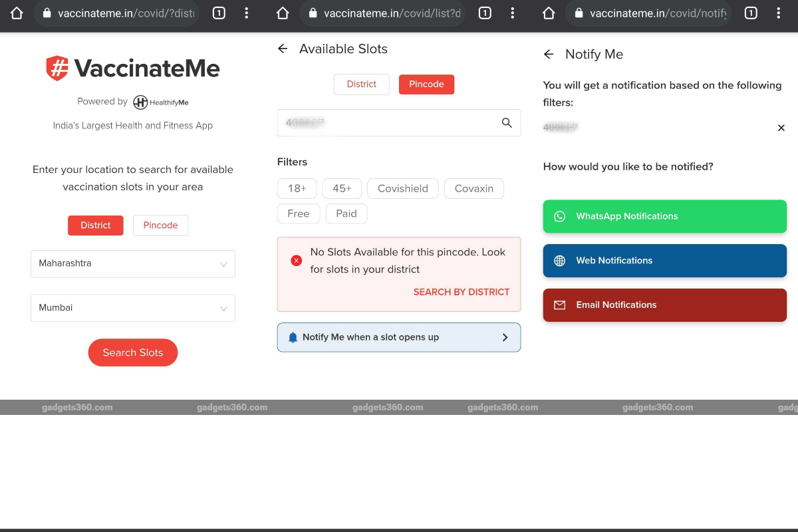The image size is (798, 532).
Task: Click address bar showing vaccinateme.in/covid/list
Action: click(x=382, y=13)
